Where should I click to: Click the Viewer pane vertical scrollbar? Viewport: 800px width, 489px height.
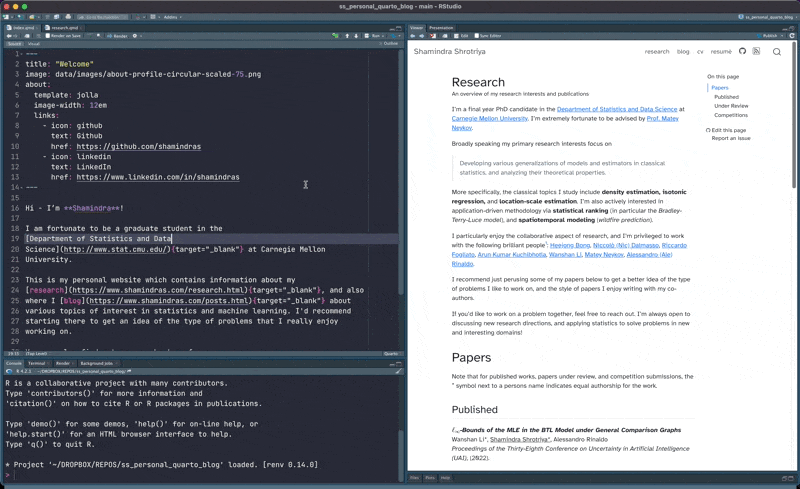point(793,115)
